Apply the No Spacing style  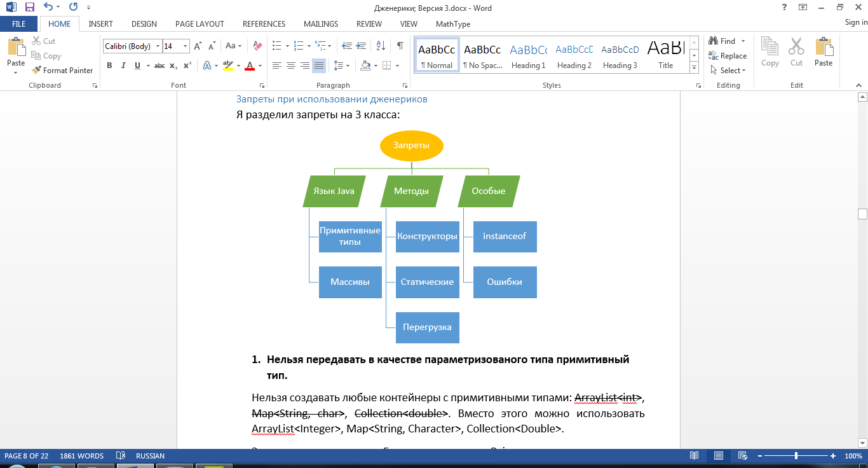[482, 55]
